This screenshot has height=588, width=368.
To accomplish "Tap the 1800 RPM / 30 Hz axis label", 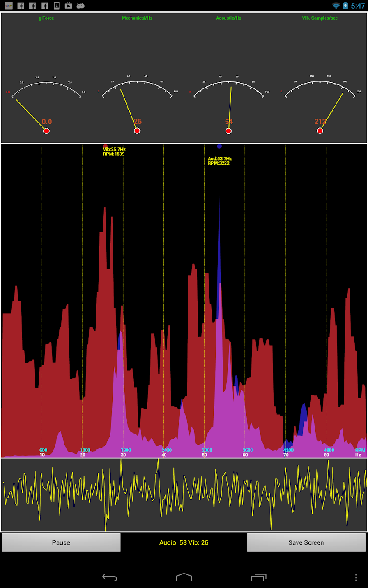I will [x=125, y=452].
